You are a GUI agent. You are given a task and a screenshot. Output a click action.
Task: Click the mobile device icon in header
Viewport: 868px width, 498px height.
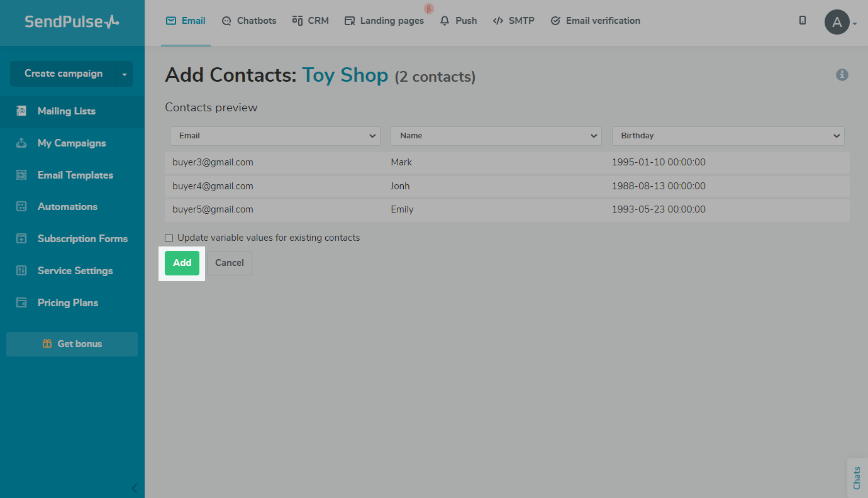click(803, 20)
